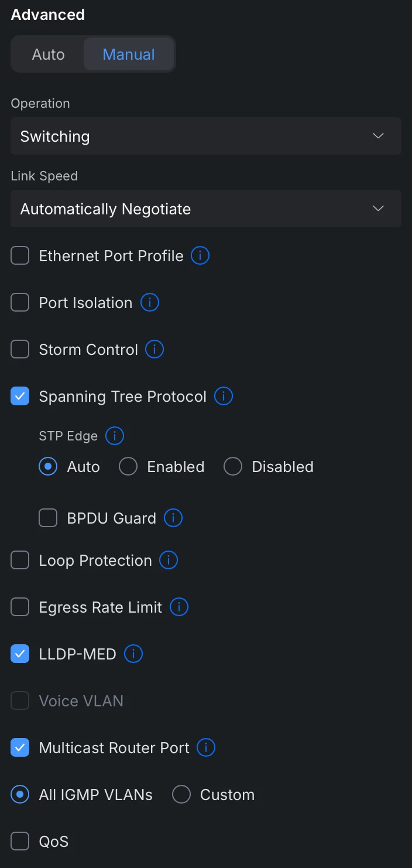The height and width of the screenshot is (868, 412).
Task: Click the BPDU Guard info icon
Action: tap(173, 518)
